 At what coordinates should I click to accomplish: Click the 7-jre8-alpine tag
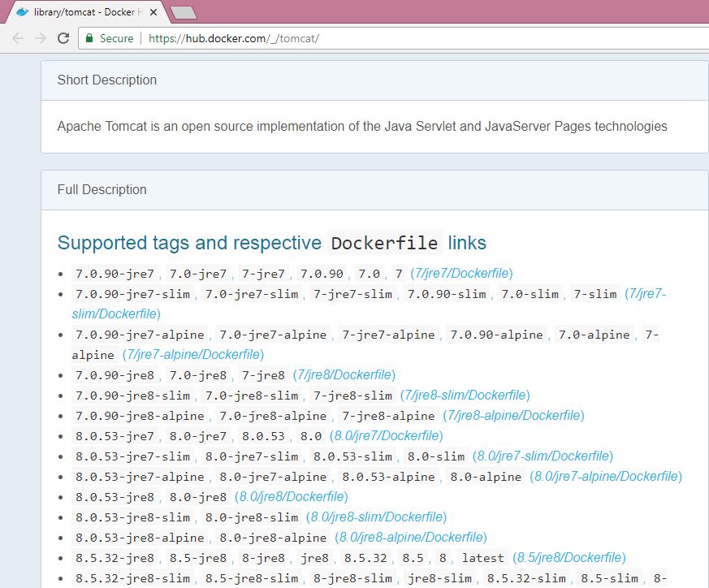(x=388, y=416)
